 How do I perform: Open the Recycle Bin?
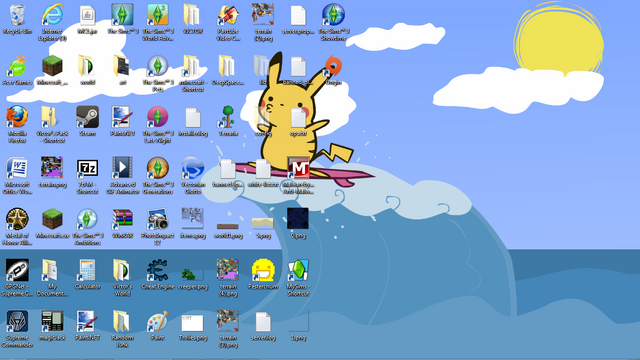coord(17,15)
